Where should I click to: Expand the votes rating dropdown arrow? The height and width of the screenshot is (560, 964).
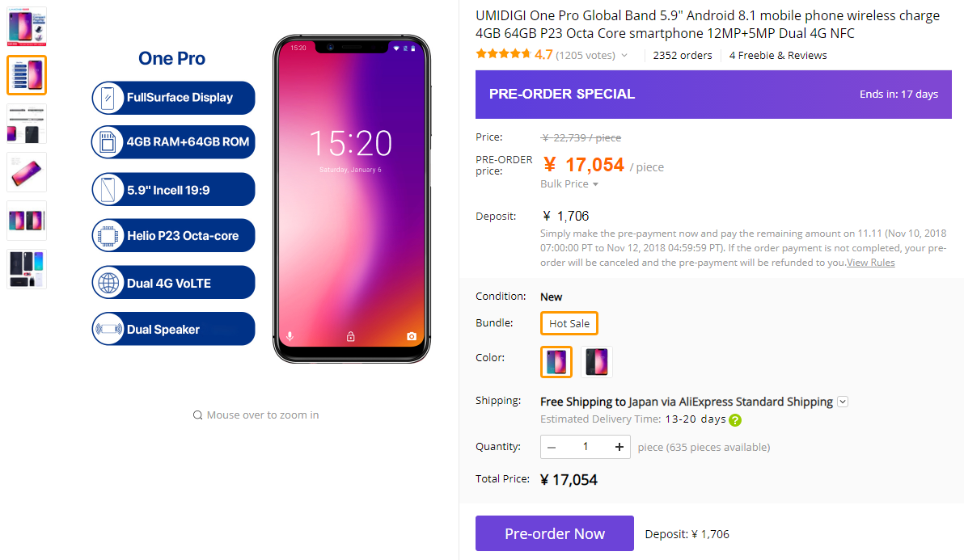[624, 56]
